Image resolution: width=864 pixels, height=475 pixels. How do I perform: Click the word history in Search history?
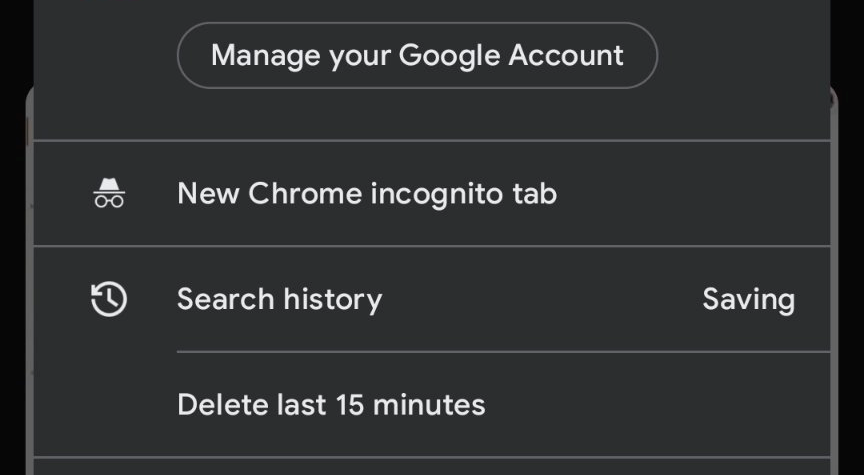(332, 300)
